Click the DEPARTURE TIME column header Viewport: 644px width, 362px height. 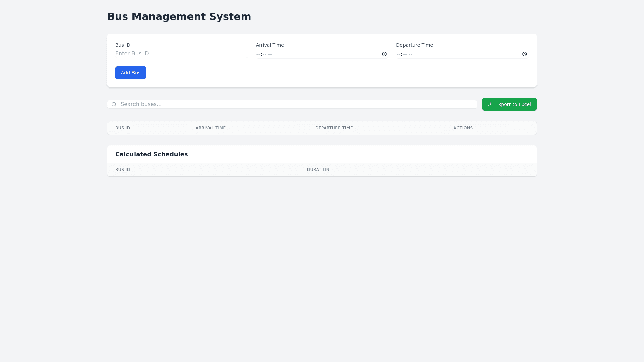pos(334,128)
